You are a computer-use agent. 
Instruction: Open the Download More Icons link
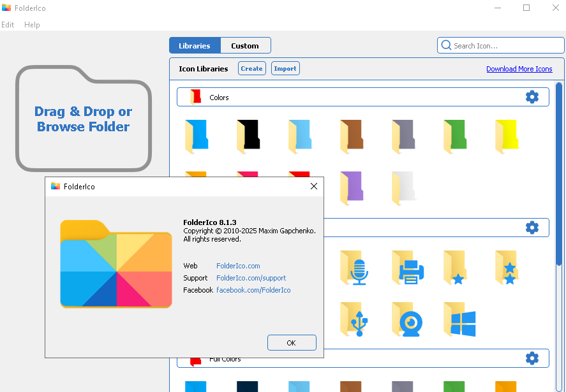[519, 69]
